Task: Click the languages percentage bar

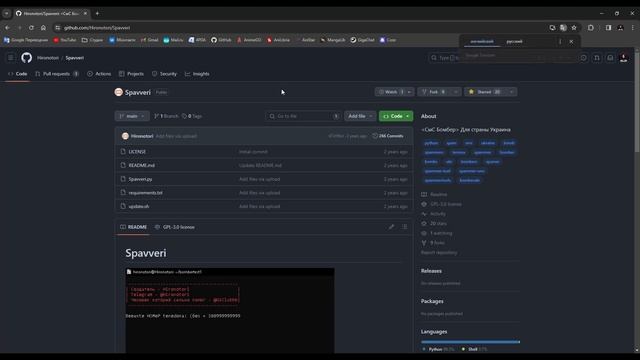Action: pos(470,342)
